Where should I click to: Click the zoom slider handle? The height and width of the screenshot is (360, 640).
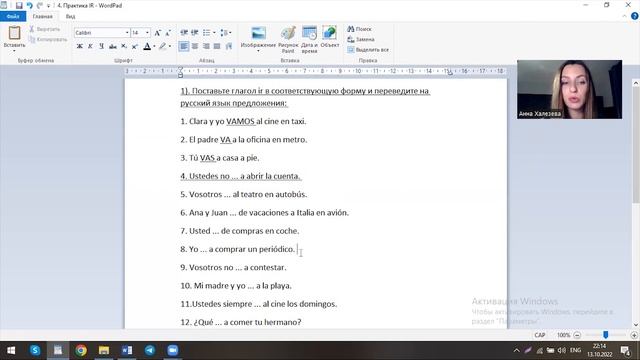click(606, 335)
